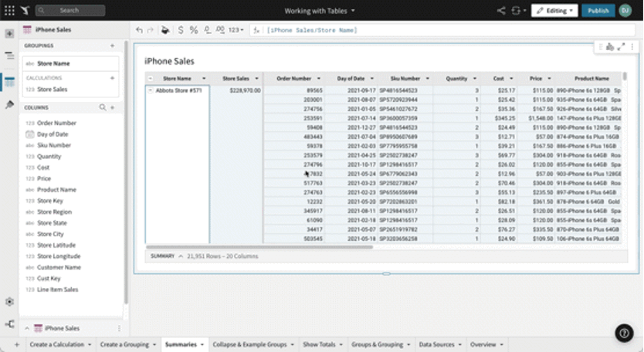Open the apps grid menu
The width and height of the screenshot is (644, 352).
point(9,11)
